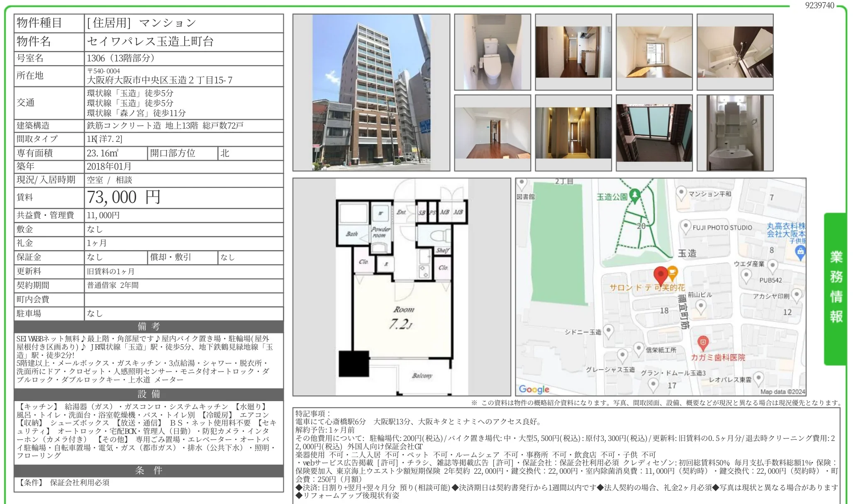Click the Google logo on the map

pos(534,389)
